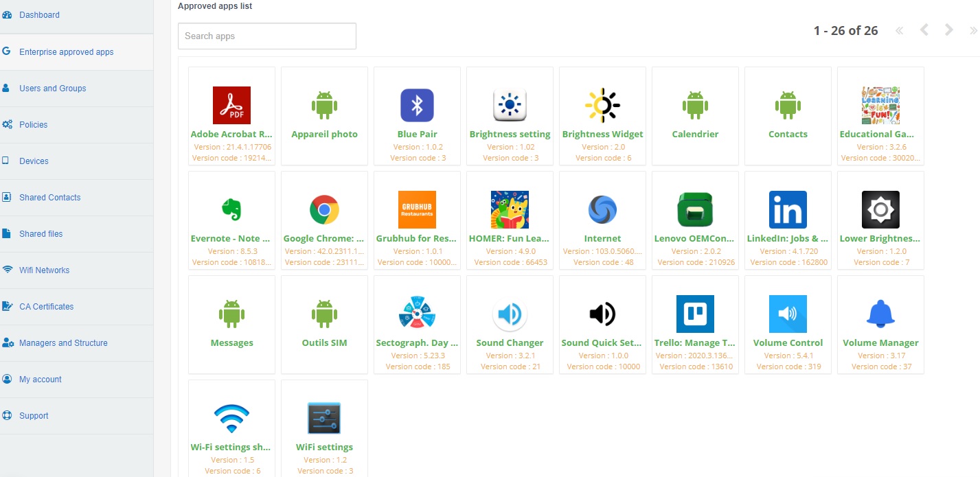The width and height of the screenshot is (980, 477).
Task: Go to previous page of apps
Action: tap(924, 30)
